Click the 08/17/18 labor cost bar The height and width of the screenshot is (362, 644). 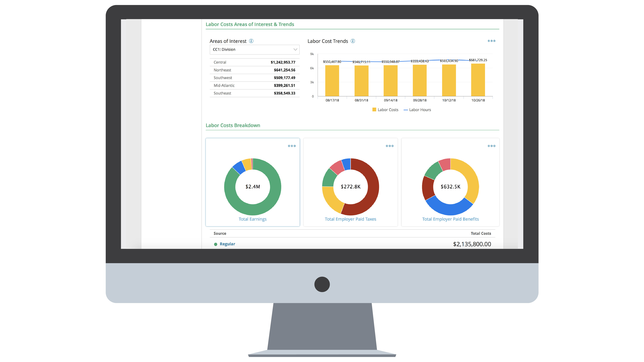coord(332,81)
